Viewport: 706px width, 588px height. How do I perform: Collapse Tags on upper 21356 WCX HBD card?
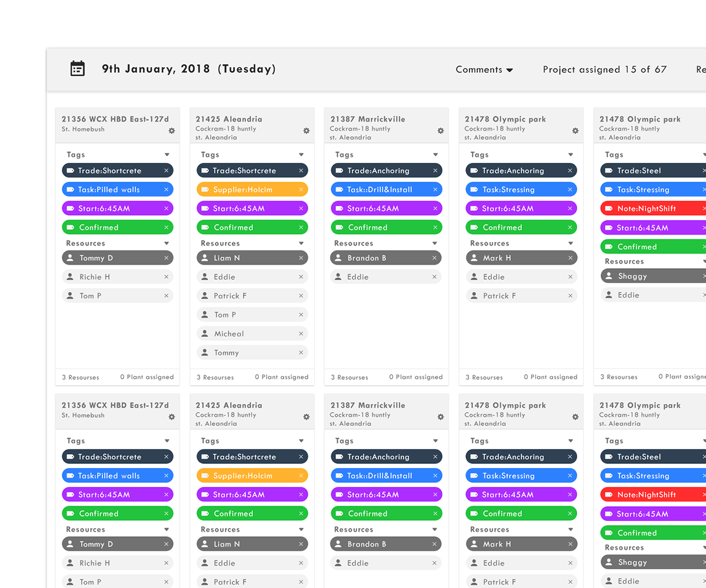[167, 155]
